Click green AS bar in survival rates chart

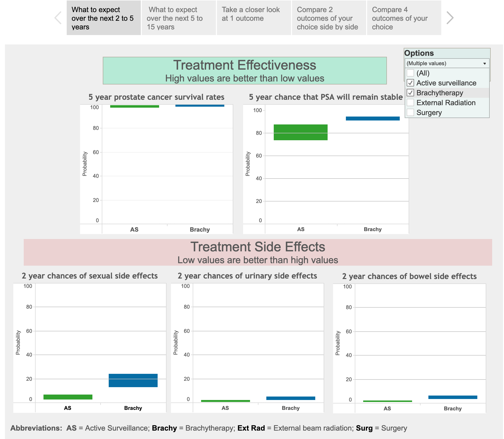click(134, 106)
